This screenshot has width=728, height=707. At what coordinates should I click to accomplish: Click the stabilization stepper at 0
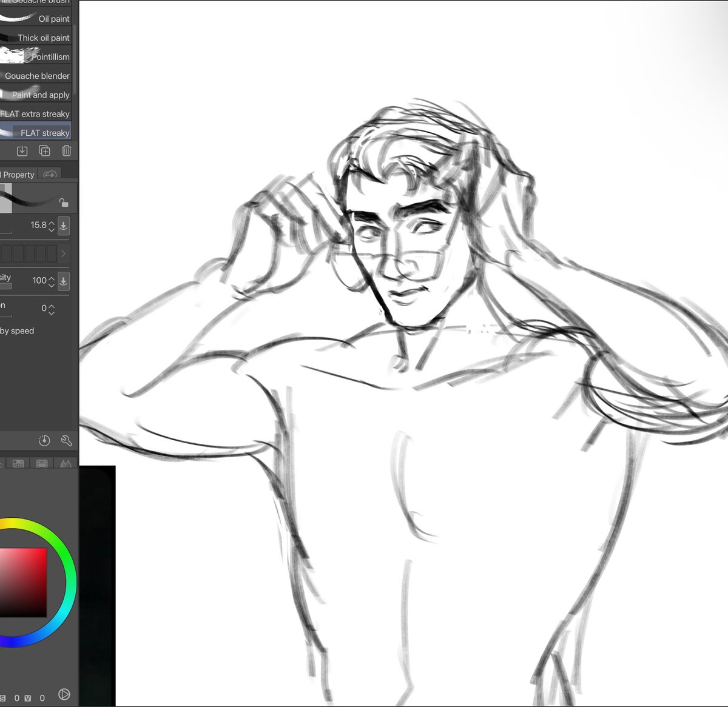(52, 309)
